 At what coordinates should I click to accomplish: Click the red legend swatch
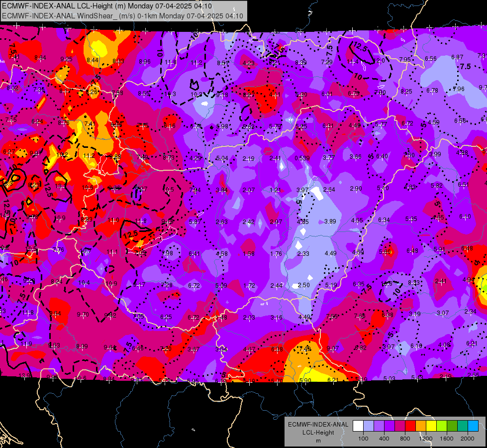[410, 426]
